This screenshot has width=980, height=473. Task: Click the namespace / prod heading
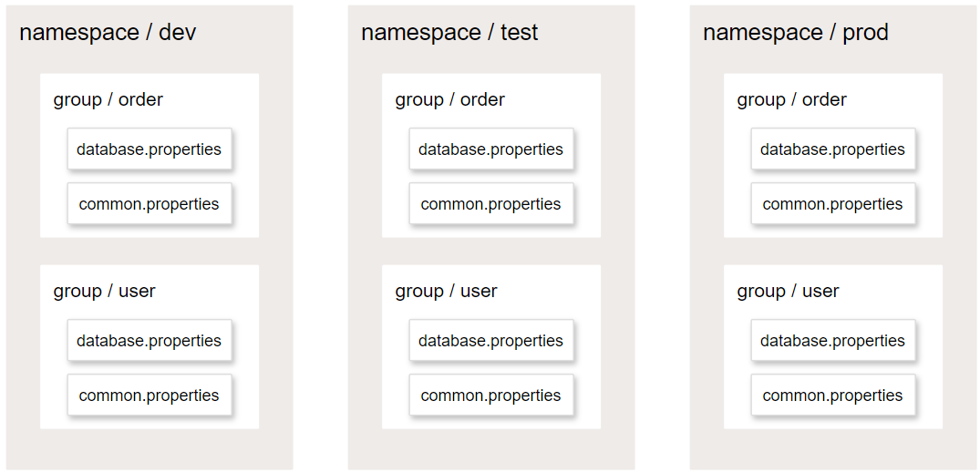pos(796,33)
